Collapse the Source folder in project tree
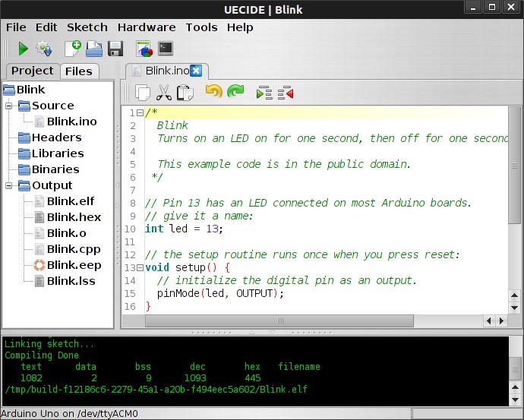Viewport: 524px width, 420px height. coord(10,106)
